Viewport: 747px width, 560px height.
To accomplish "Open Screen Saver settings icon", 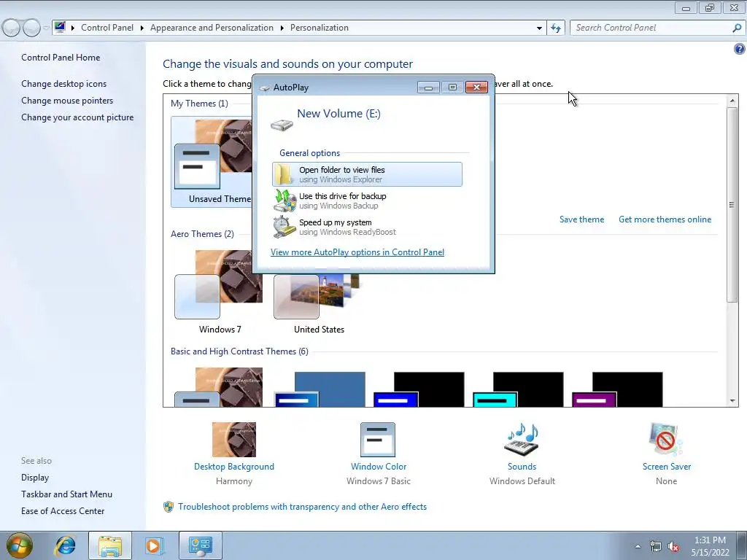I will [x=666, y=440].
